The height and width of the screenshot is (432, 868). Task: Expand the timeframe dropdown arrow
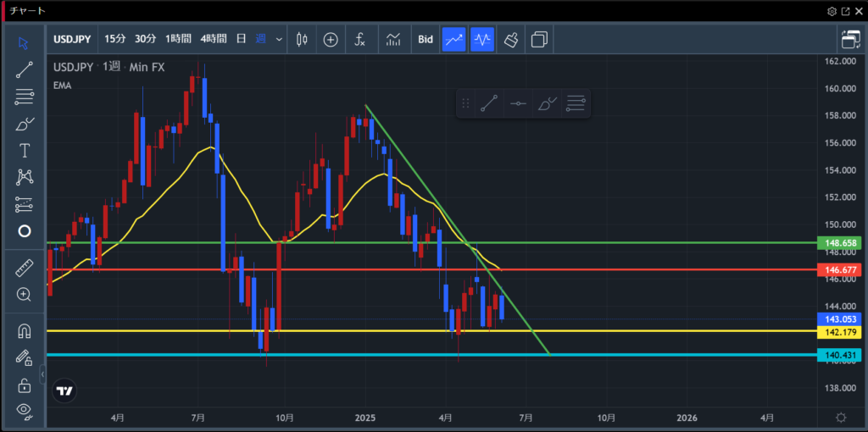(279, 40)
